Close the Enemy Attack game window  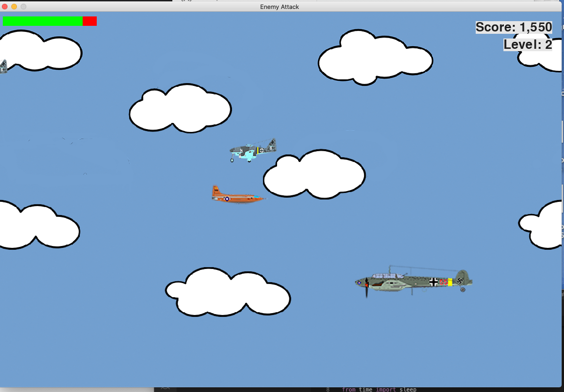[x=5, y=7]
